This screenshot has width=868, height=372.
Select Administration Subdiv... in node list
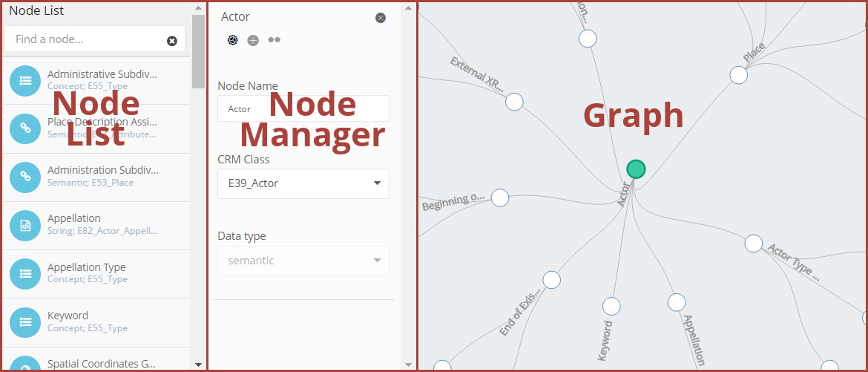pos(103,170)
